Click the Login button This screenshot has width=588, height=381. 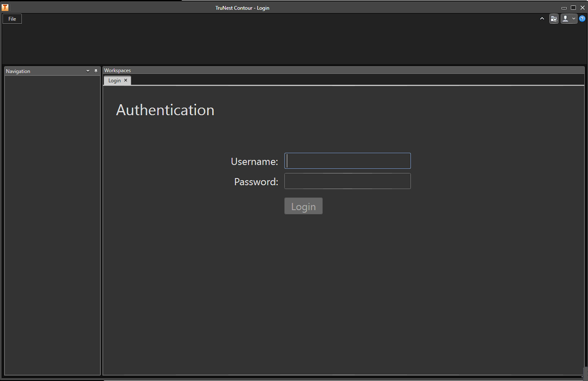[304, 206]
